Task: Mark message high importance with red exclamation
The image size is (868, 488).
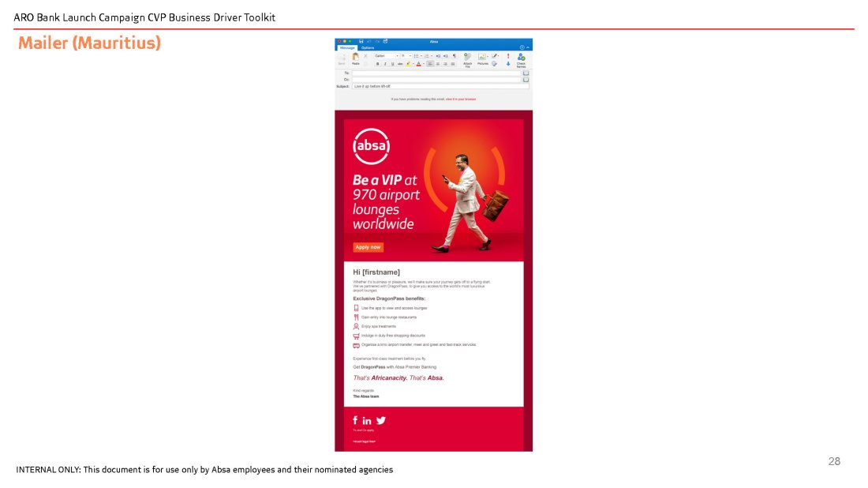Action: (x=508, y=56)
